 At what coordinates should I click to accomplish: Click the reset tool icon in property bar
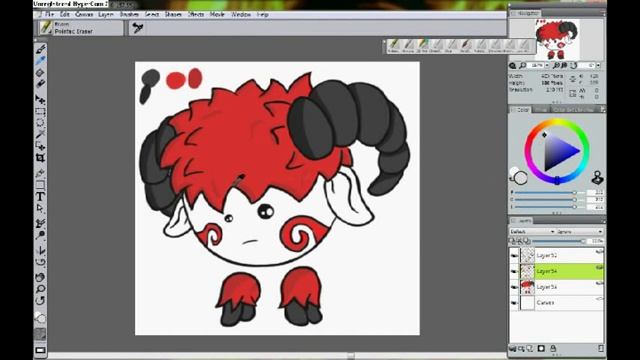pos(138,28)
